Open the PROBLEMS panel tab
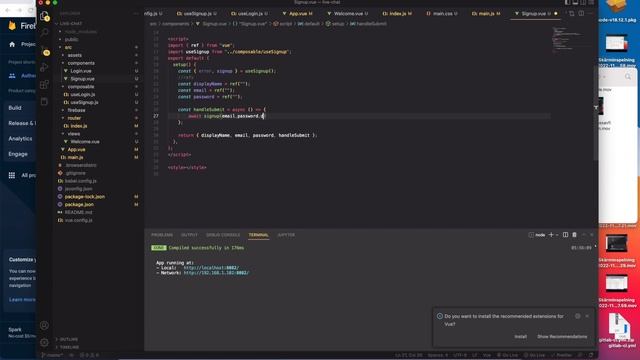 [x=162, y=235]
